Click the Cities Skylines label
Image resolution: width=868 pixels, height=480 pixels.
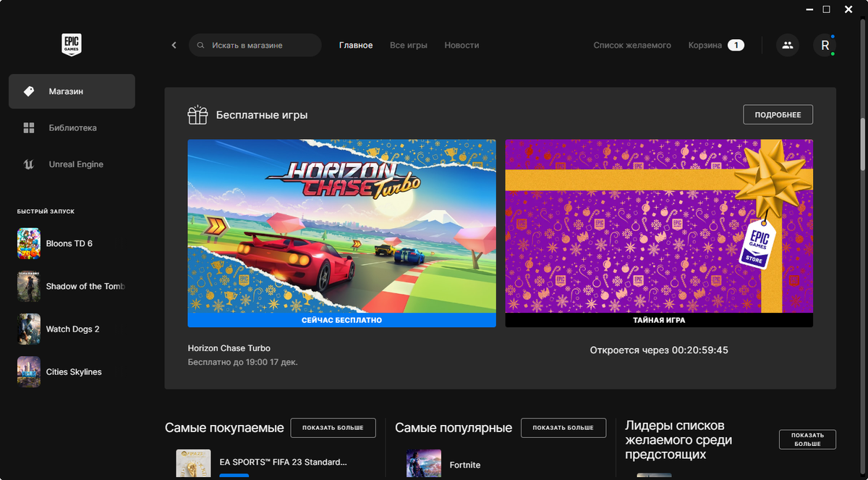[74, 371]
